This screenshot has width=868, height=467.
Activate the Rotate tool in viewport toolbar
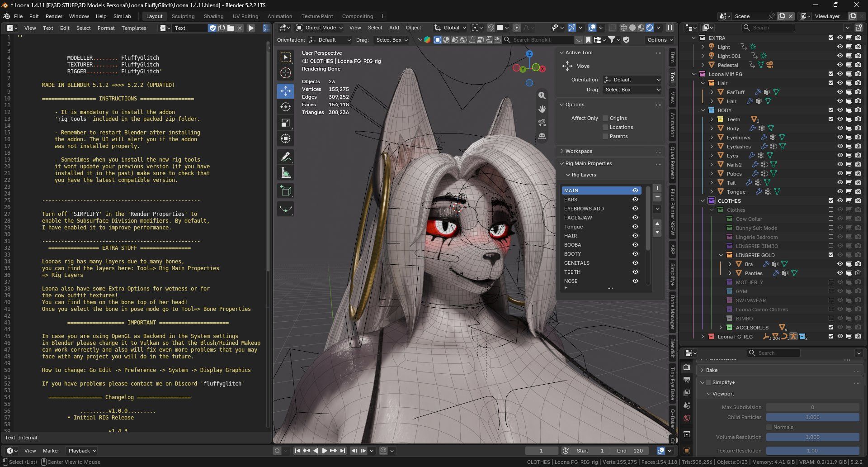(285, 107)
